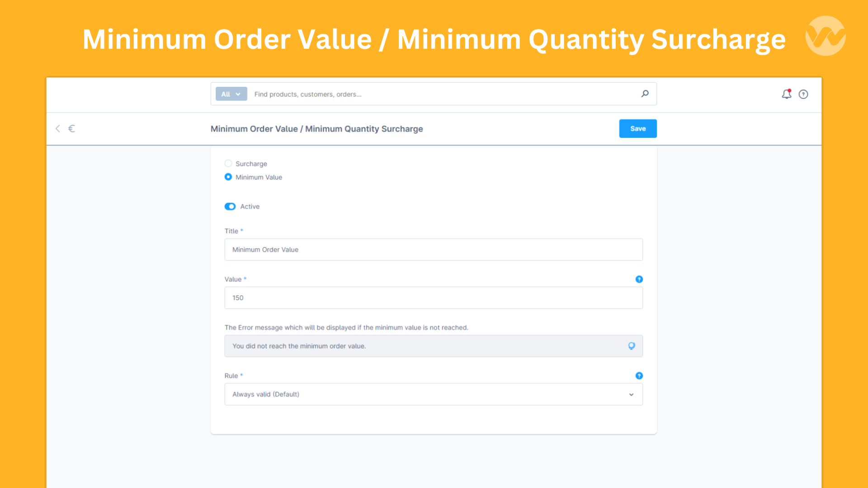Screen dimensions: 868x488
Task: Expand the Rule selector chevron
Action: [631, 394]
